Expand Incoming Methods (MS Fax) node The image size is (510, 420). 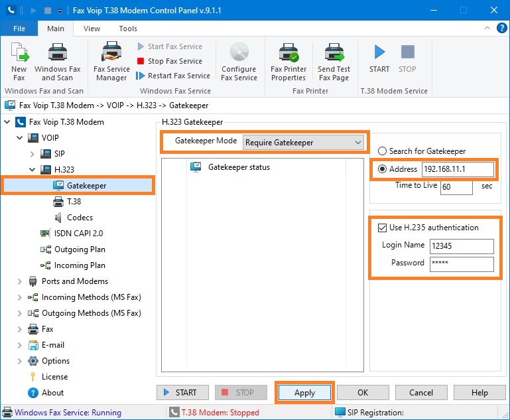point(19,297)
